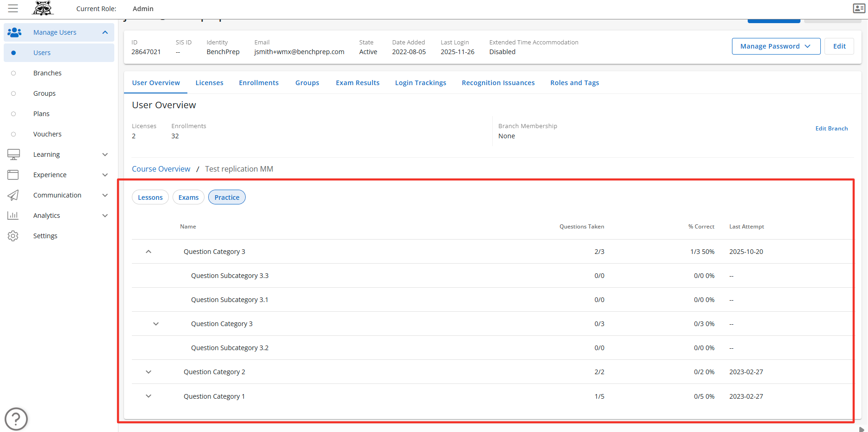Image resolution: width=868 pixels, height=432 pixels.
Task: Open Settings gear icon
Action: [13, 236]
